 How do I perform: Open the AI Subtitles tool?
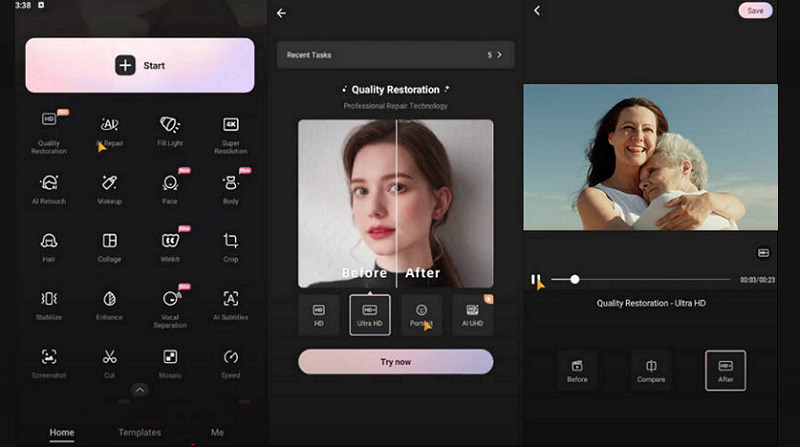pos(230,304)
